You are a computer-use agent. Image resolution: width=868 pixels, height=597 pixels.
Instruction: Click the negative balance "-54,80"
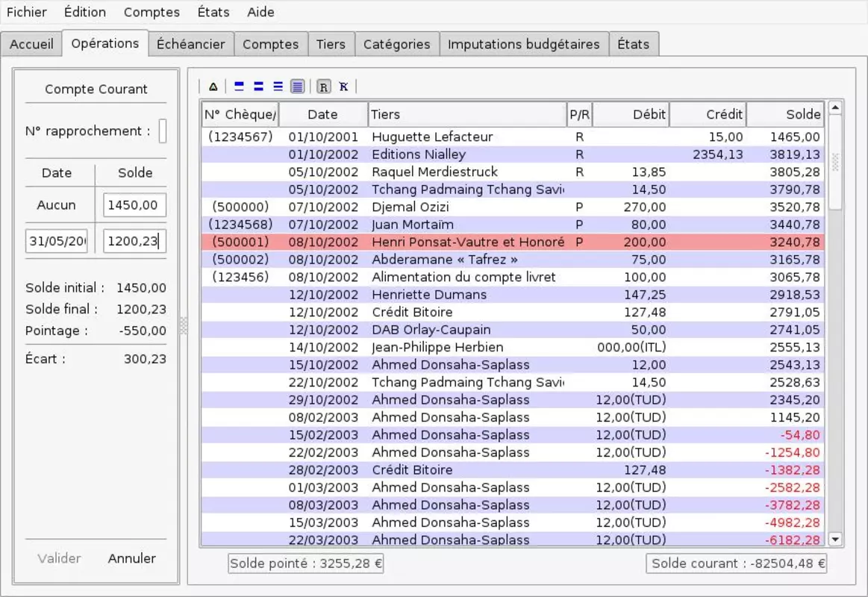tap(801, 435)
